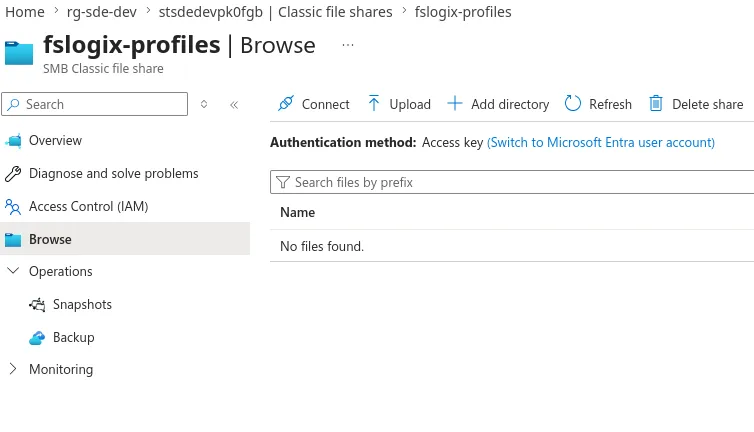Click the Delete share trash icon
Image resolution: width=754 pixels, height=432 pixels.
[x=656, y=103]
